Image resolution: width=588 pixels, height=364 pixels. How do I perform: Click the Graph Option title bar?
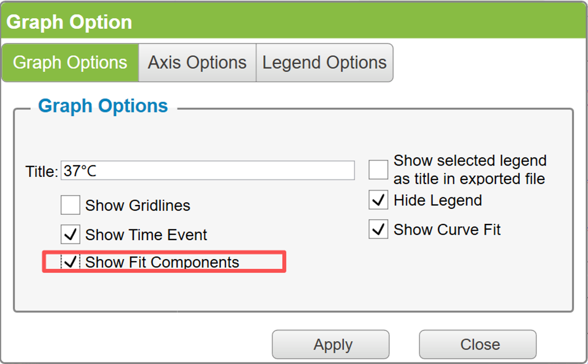pyautogui.click(x=294, y=22)
